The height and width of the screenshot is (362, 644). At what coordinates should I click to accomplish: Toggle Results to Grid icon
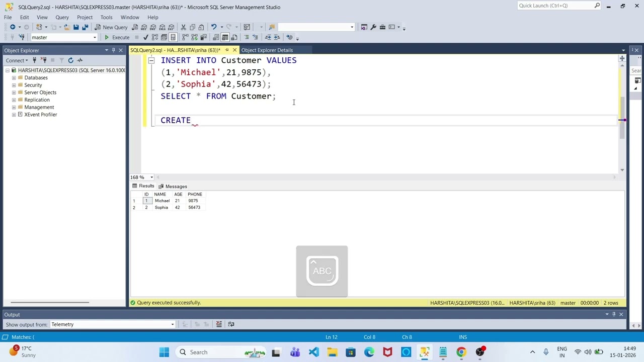point(225,37)
